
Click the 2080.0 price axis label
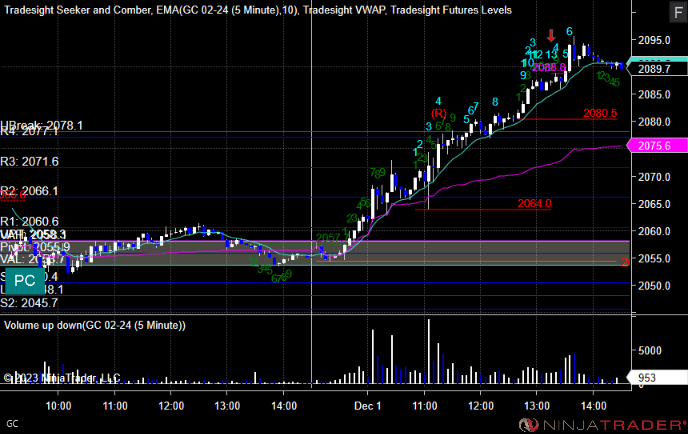click(654, 122)
